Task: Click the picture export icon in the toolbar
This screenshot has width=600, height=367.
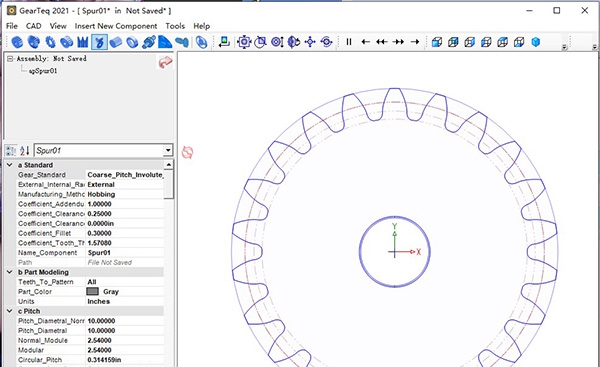Action: pyautogui.click(x=224, y=42)
